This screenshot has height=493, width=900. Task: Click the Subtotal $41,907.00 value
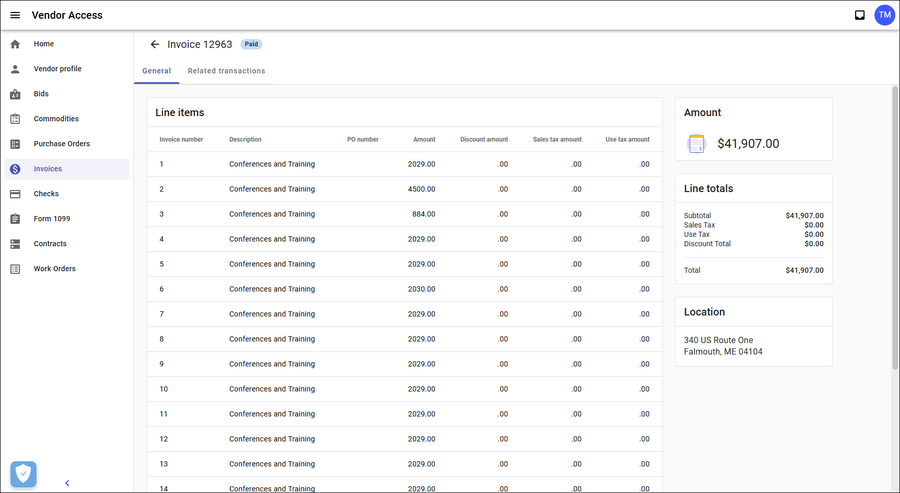coord(804,216)
